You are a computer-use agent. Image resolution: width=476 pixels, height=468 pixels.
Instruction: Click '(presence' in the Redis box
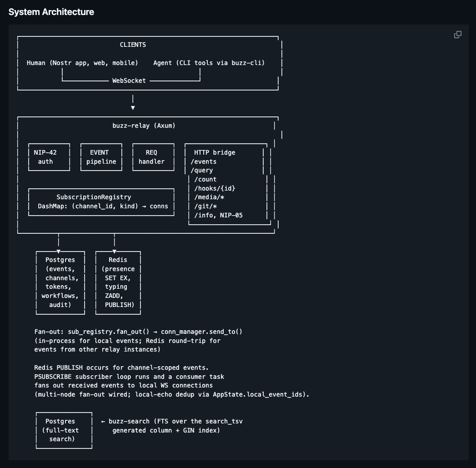118,269
